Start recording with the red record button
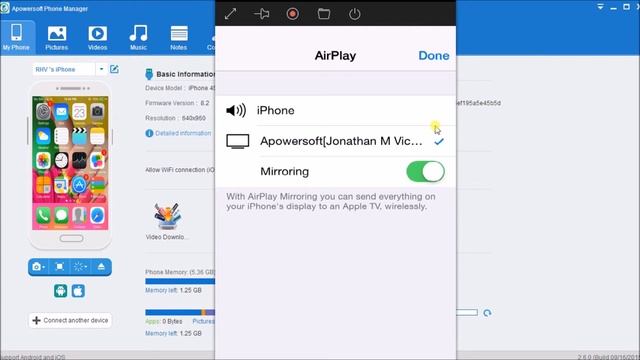This screenshot has width=640, height=360. [292, 14]
